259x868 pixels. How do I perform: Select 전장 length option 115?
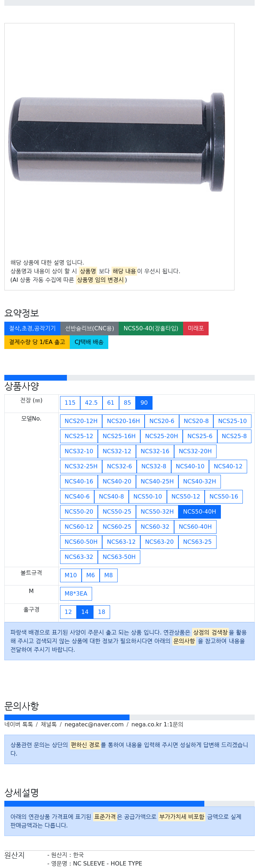coord(70,403)
